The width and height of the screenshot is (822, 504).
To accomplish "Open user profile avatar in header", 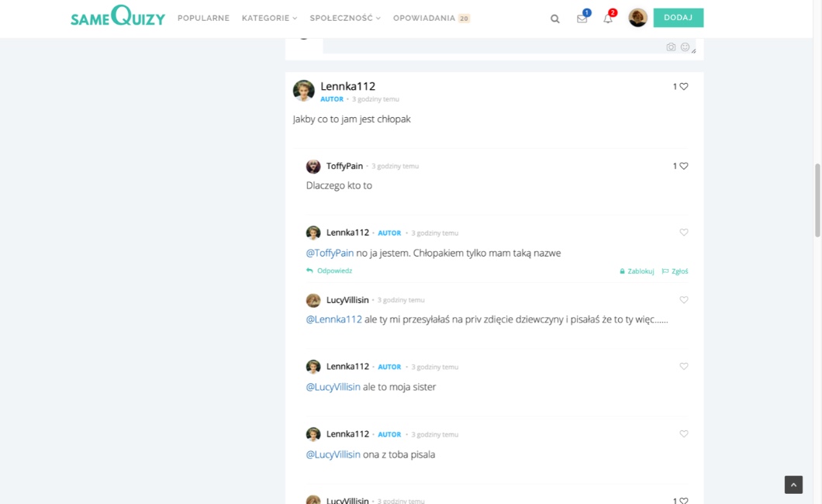I will pos(637,18).
